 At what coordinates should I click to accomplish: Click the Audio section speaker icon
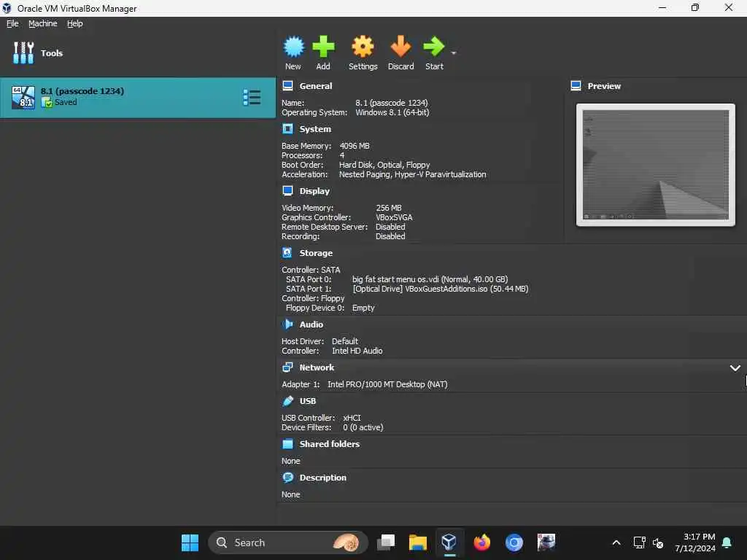pos(287,324)
